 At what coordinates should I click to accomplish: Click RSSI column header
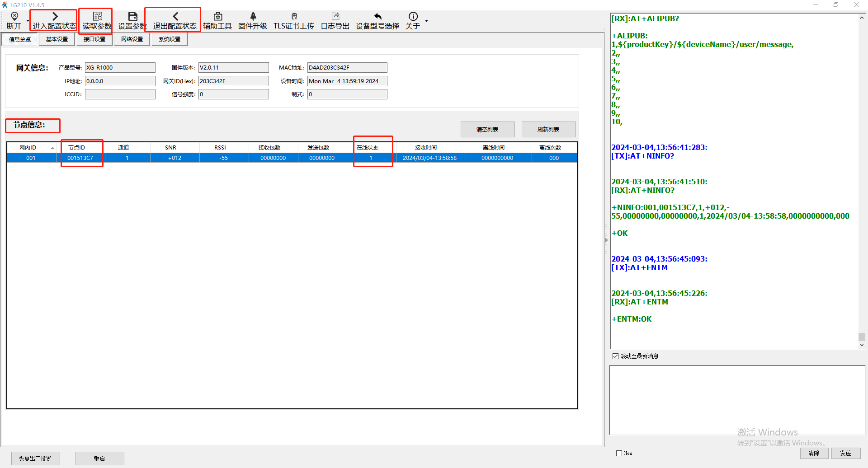point(224,148)
